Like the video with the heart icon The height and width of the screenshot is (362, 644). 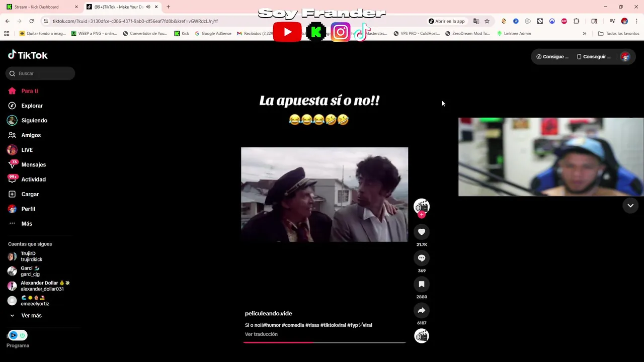point(422,232)
